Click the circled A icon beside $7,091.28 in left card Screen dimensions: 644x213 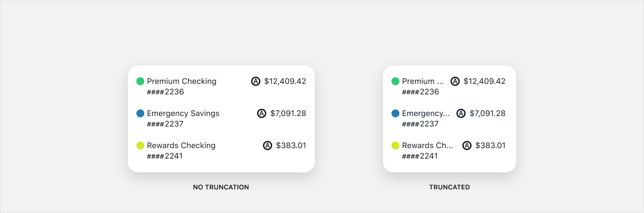(x=262, y=113)
